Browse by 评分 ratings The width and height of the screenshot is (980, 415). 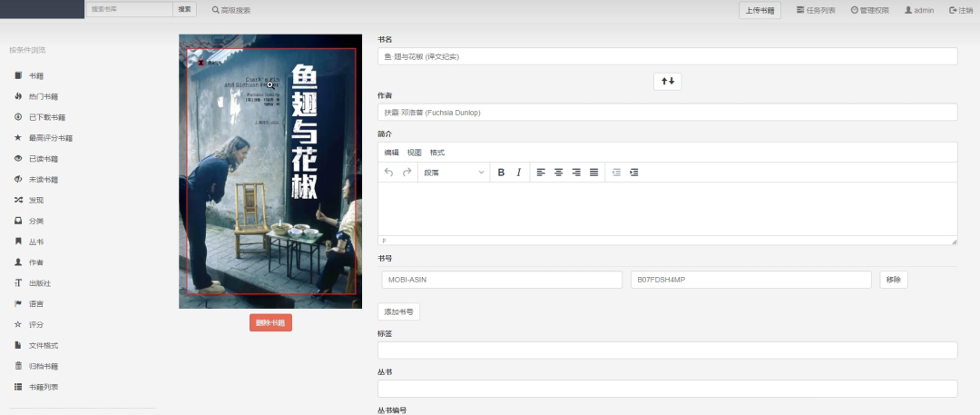[x=29, y=324]
